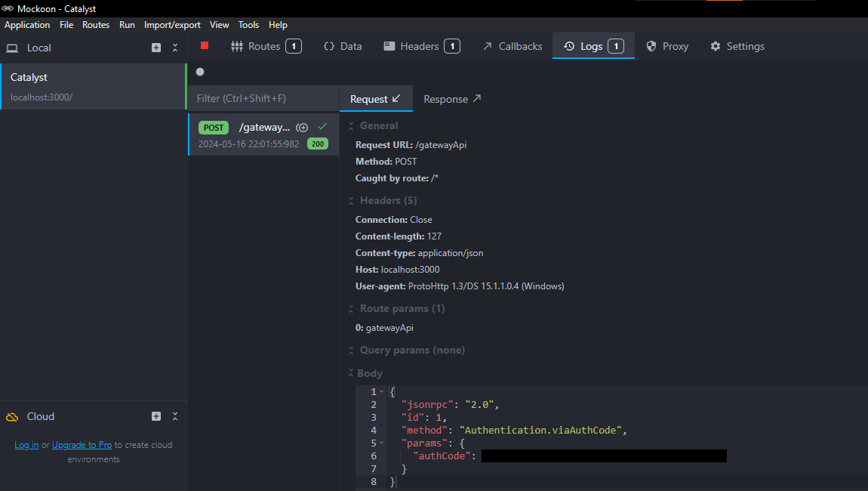Open the Run menu

(x=127, y=25)
